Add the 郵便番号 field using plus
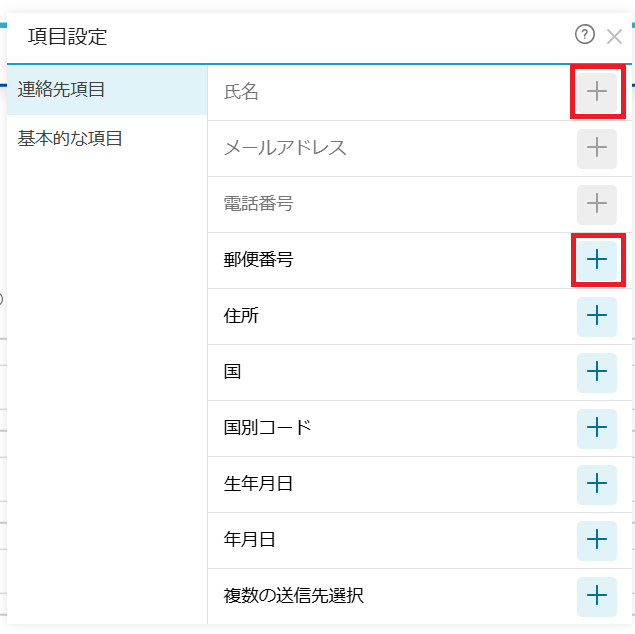This screenshot has height=634, width=635. [597, 260]
